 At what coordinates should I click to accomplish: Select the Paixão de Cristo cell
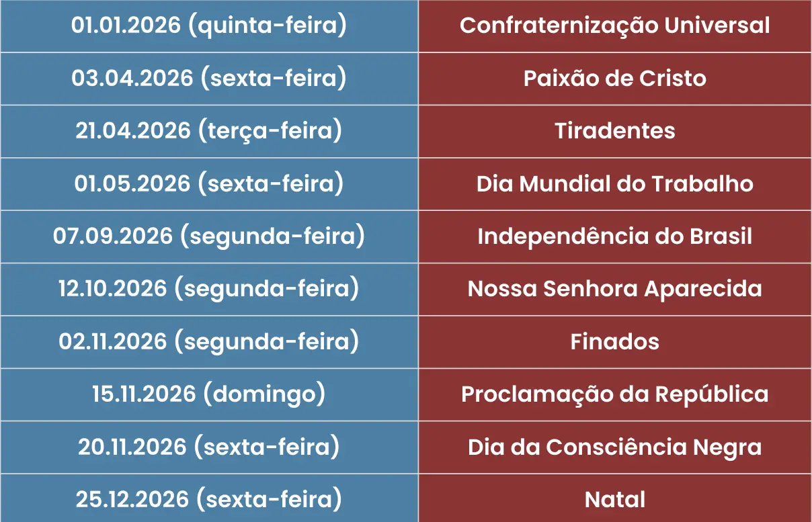click(x=614, y=78)
